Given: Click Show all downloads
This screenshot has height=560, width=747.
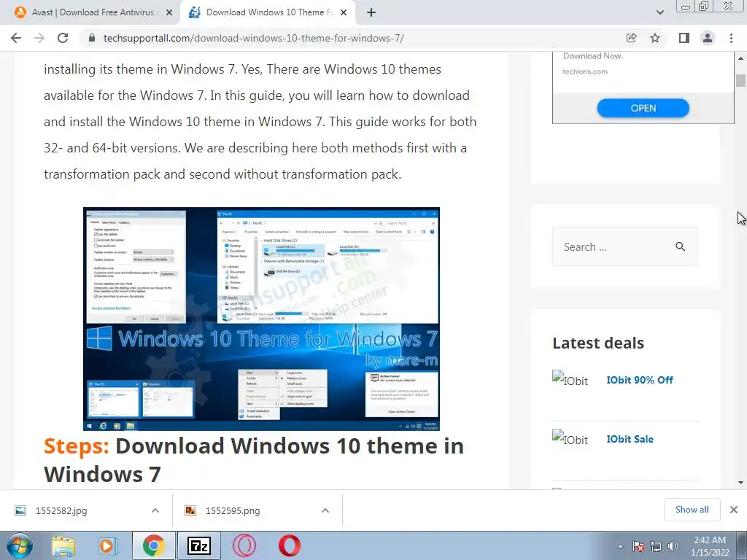Looking at the screenshot, I should click(692, 510).
